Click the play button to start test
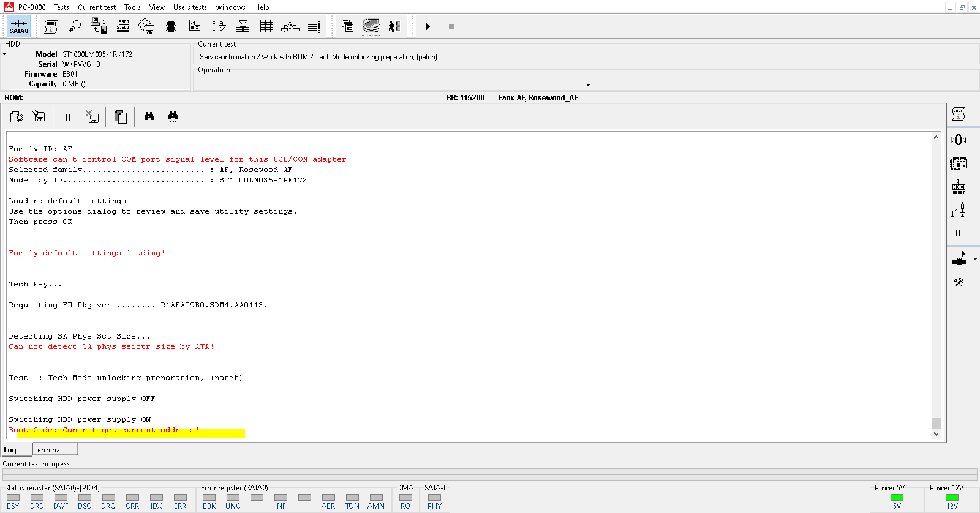The width and height of the screenshot is (980, 513). click(428, 26)
